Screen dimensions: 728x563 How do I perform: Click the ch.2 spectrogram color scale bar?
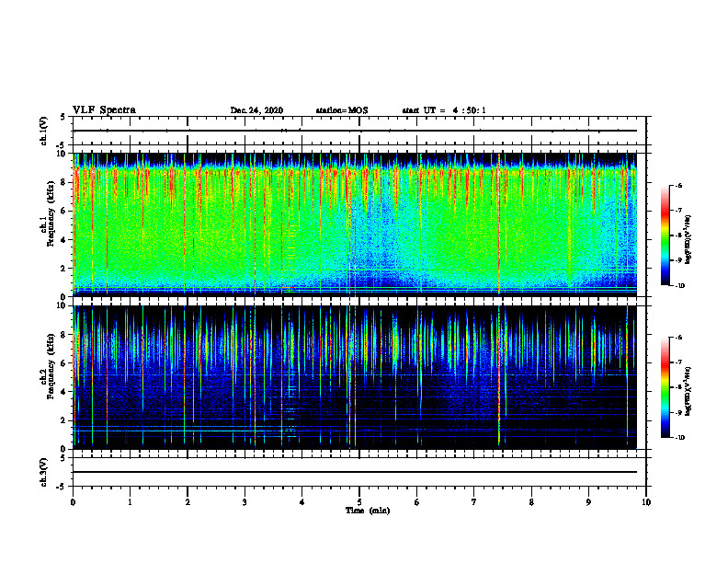[665, 387]
